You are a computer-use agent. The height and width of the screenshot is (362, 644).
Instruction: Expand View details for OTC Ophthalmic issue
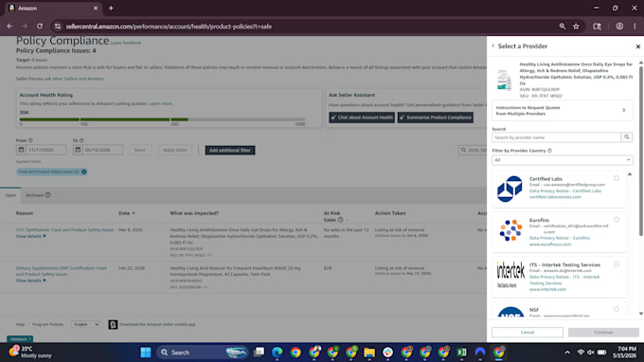point(31,236)
